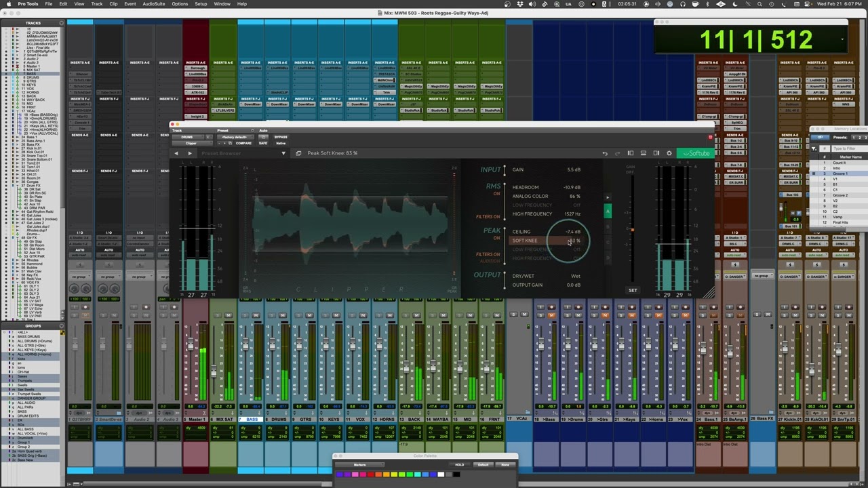Toggle the right panel layout icon in Clipper
This screenshot has height=488, width=868.
(656, 153)
